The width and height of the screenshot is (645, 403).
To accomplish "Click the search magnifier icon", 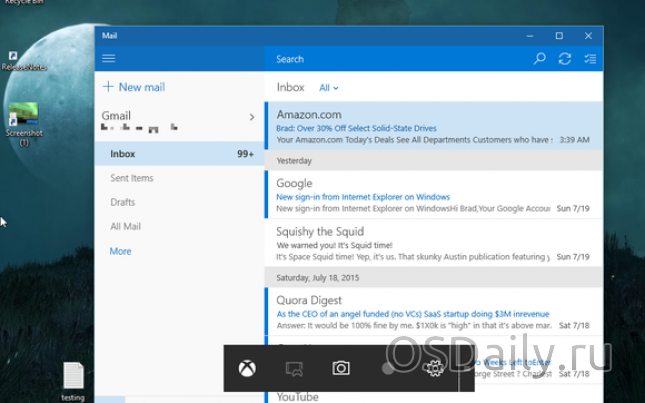I will (x=540, y=59).
